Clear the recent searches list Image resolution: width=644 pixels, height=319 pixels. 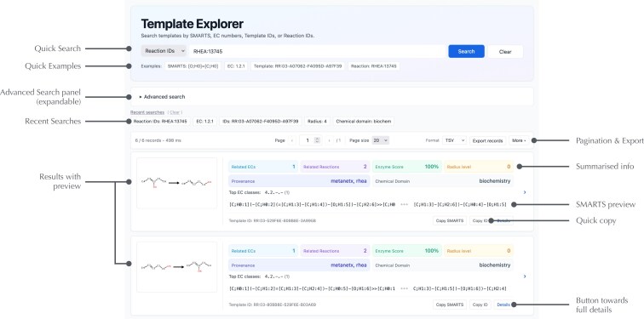pos(175,112)
